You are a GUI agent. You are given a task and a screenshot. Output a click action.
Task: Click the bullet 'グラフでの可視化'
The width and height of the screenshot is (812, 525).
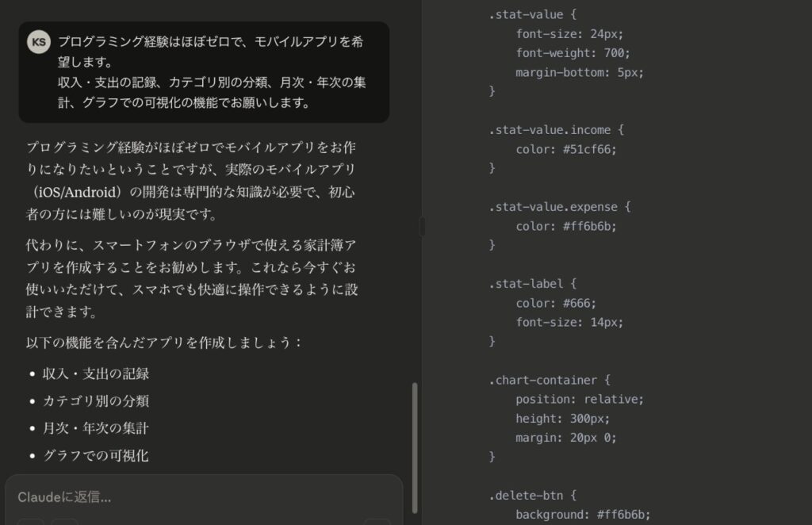pos(96,456)
